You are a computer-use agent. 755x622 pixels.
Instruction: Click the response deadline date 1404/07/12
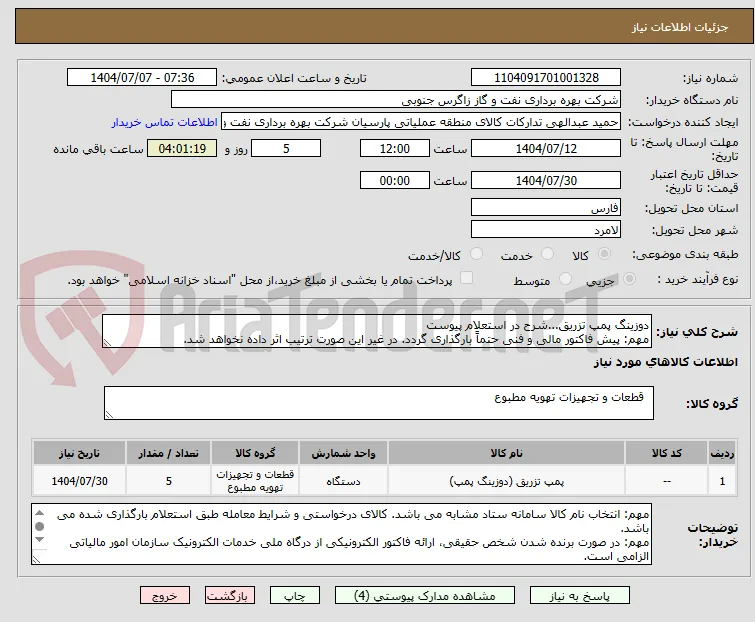546,148
